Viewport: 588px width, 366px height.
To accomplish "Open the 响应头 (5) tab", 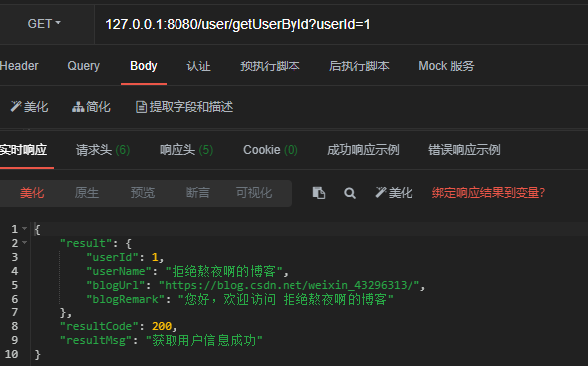I will [186, 150].
